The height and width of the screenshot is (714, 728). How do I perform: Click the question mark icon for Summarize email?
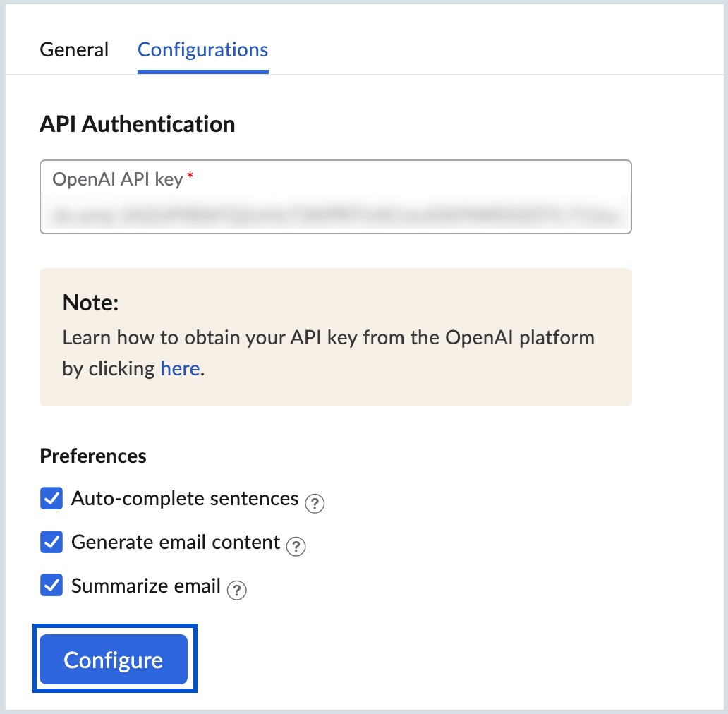238,591
